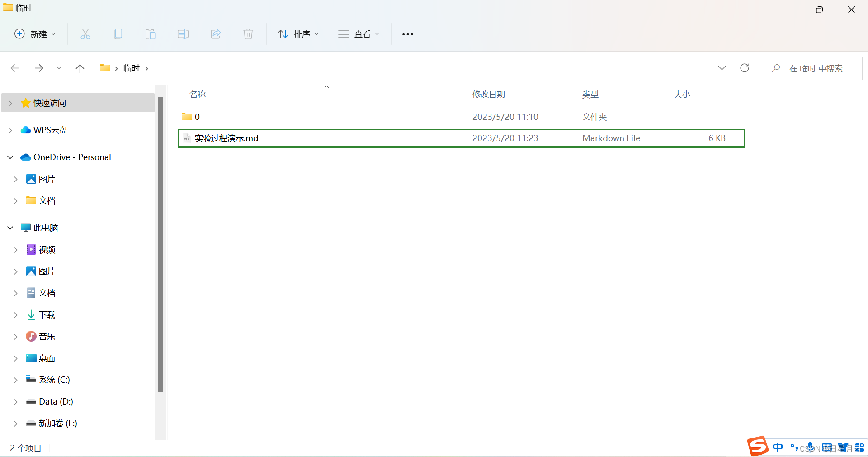Expand the 下载 node chevron
868x457 pixels.
coord(16,315)
